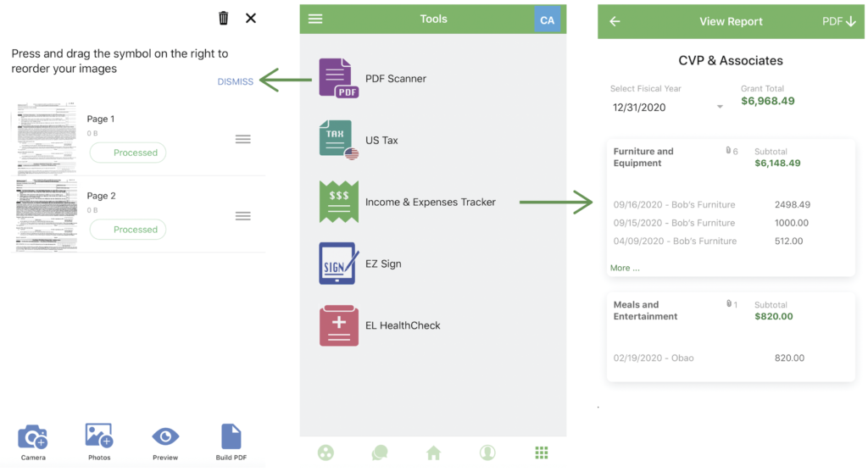Open the EL HealthCheck tool icon
The image size is (868, 472).
coord(339,325)
